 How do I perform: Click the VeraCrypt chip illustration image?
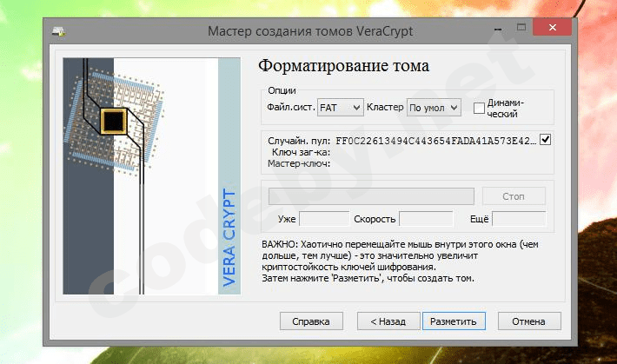click(151, 175)
